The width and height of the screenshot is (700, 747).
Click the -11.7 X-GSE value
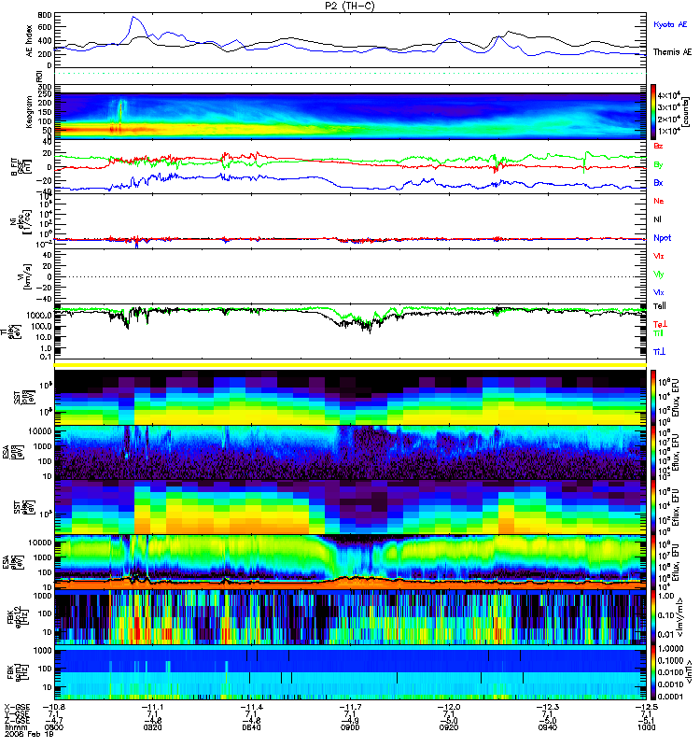coord(350,707)
